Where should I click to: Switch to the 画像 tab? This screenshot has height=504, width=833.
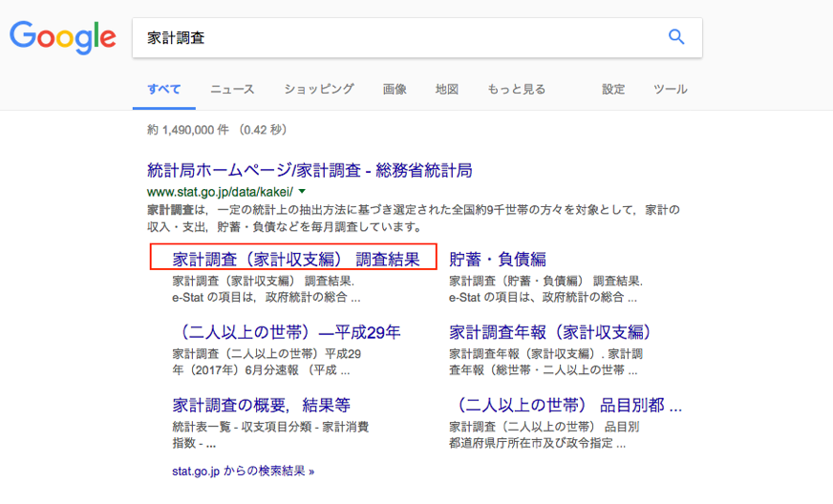[395, 89]
